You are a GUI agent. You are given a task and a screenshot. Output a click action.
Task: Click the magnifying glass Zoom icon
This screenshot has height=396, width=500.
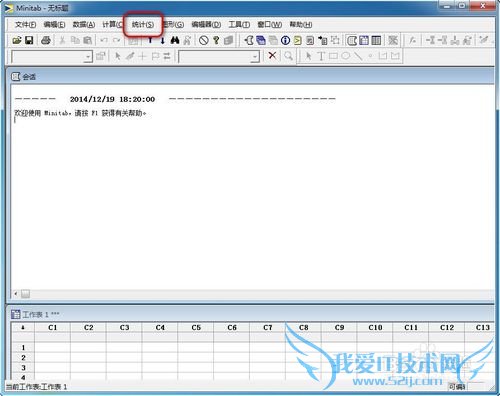coord(289,56)
